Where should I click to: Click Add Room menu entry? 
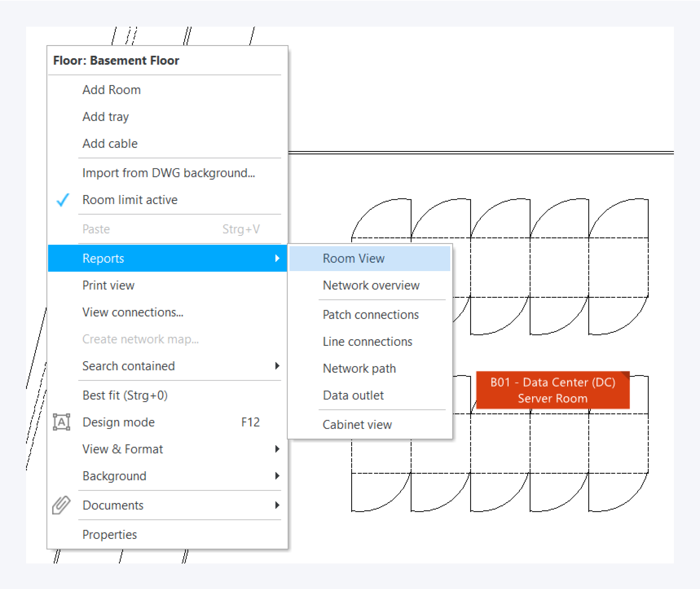tap(112, 90)
